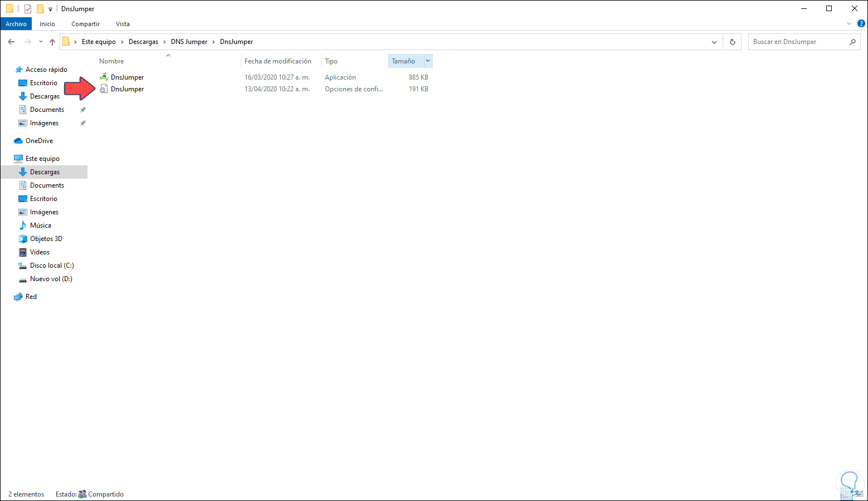This screenshot has height=501, width=868.
Task: Click Descargas in the address breadcrumb
Action: click(x=143, y=42)
